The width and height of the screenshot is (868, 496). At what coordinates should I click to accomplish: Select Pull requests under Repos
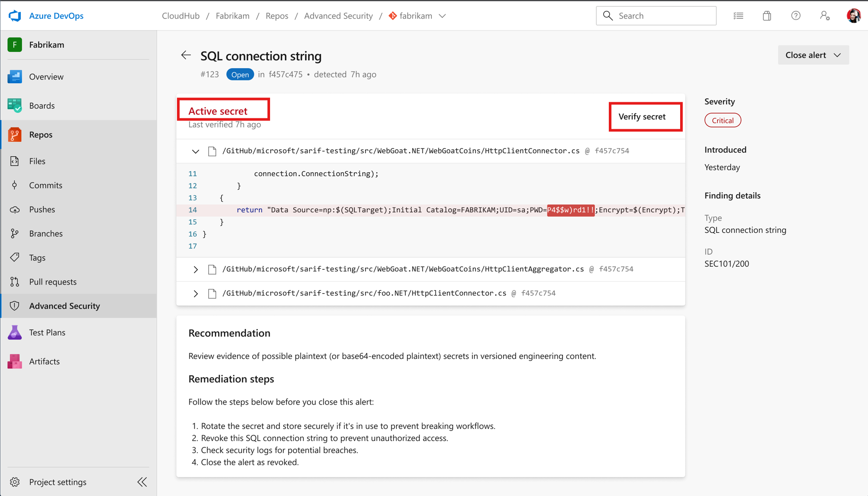coord(79,282)
